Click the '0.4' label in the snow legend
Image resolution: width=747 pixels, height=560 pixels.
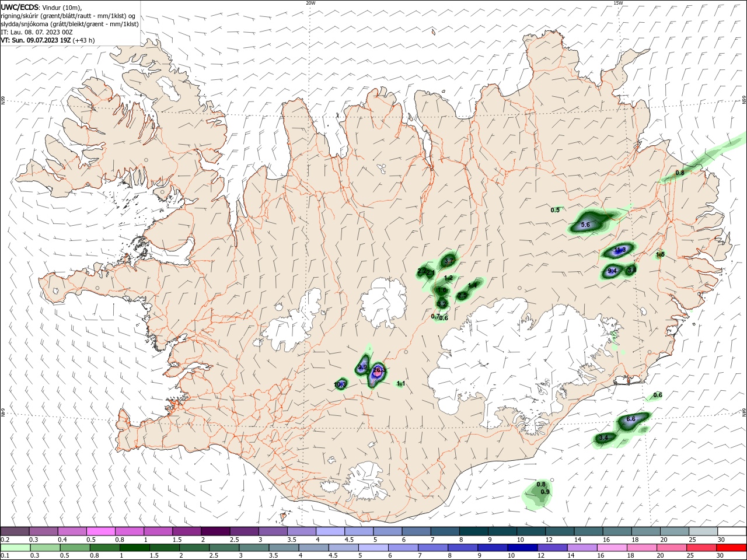pos(62,540)
